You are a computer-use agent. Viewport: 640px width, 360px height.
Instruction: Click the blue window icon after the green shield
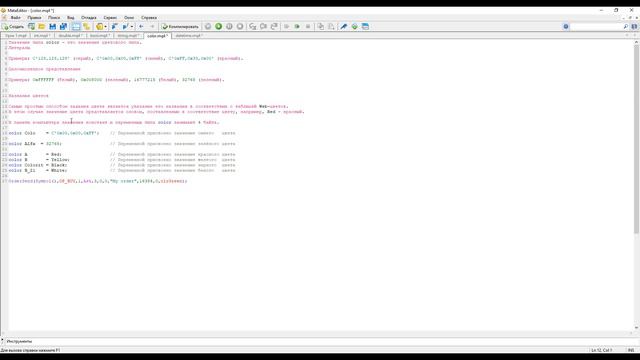365,27
